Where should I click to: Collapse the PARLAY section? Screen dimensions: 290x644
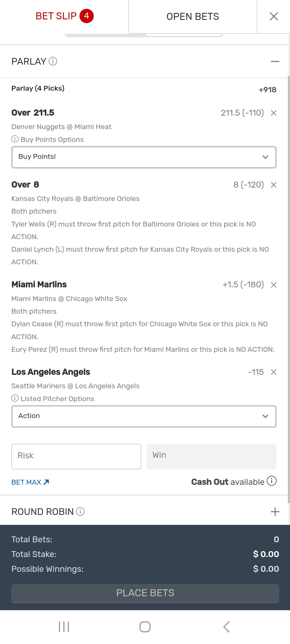(275, 61)
